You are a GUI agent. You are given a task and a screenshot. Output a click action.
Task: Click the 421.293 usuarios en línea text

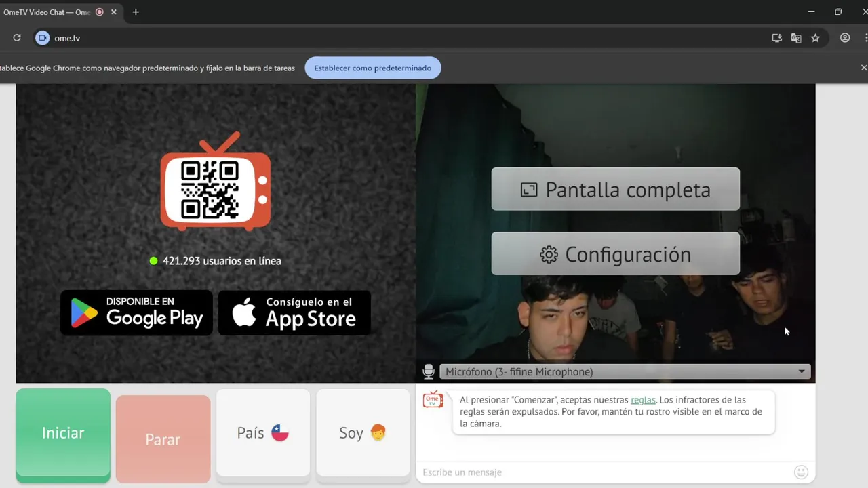pyautogui.click(x=215, y=261)
